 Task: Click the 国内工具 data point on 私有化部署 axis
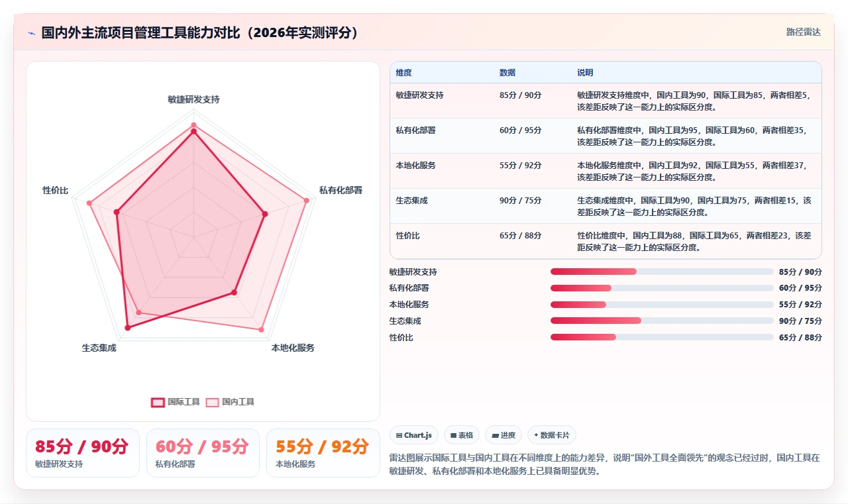pos(307,200)
